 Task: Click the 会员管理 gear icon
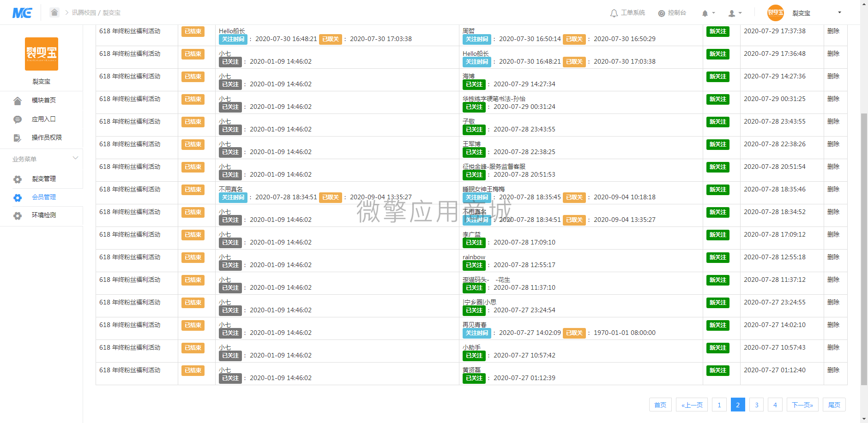coord(18,197)
